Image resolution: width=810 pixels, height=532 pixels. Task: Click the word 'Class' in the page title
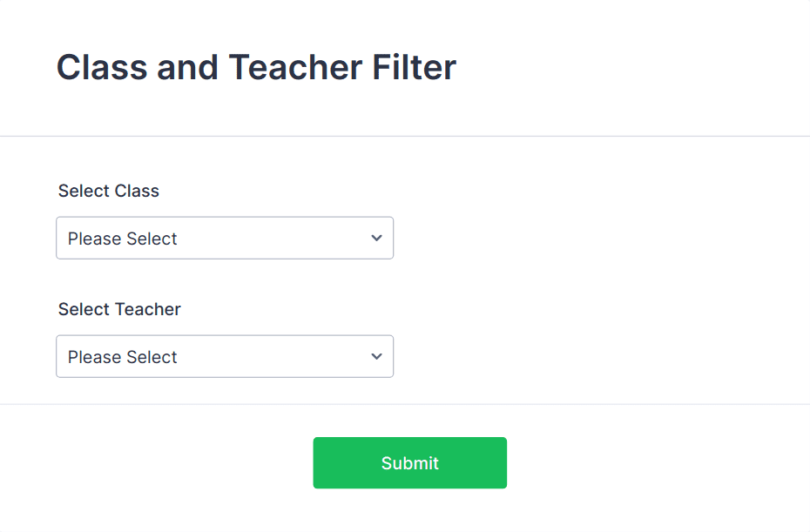coord(102,67)
